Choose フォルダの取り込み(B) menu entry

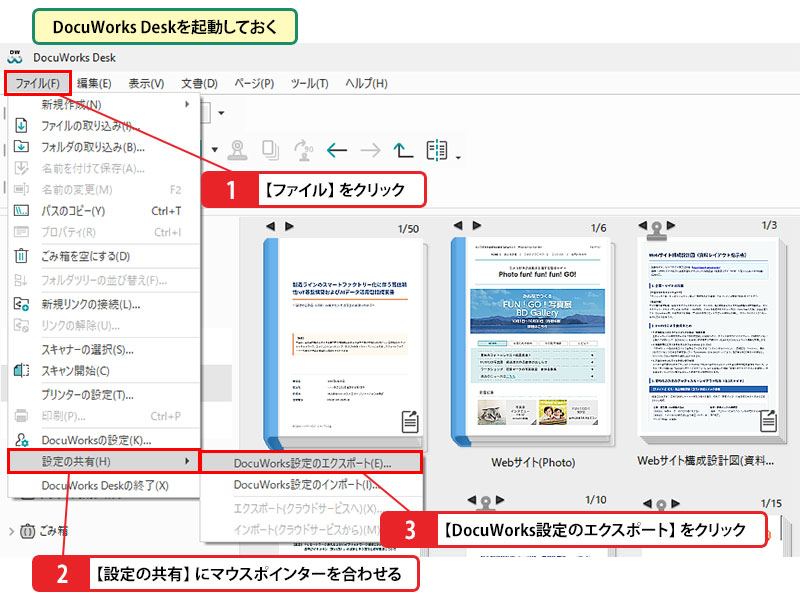click(104, 147)
